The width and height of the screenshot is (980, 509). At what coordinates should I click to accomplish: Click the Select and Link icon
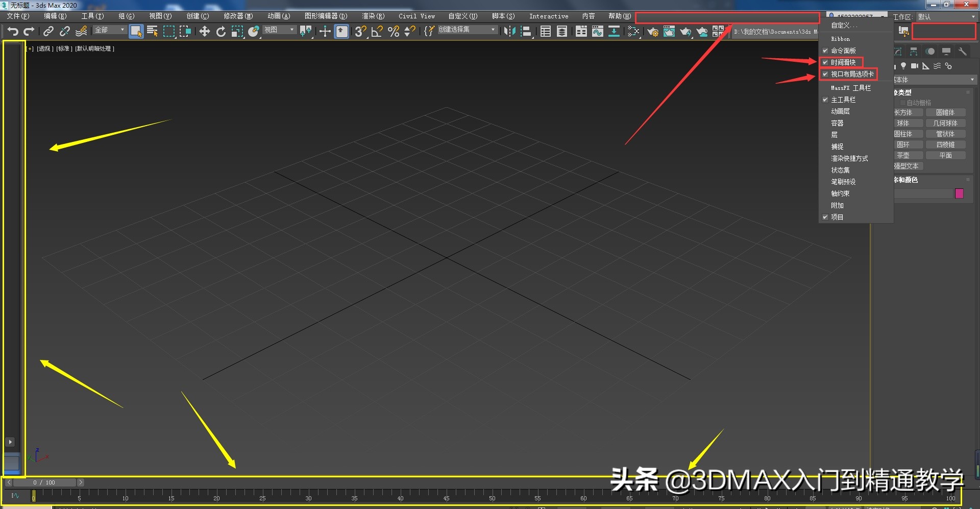48,31
